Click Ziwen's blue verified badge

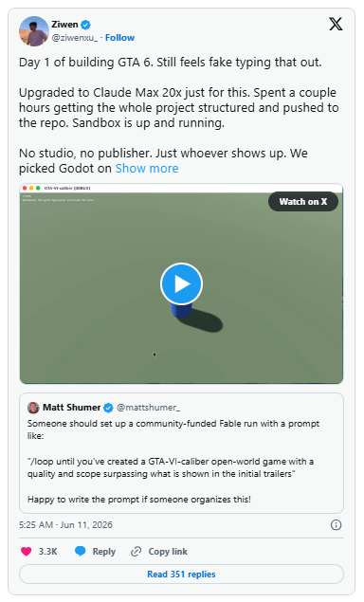pos(86,25)
